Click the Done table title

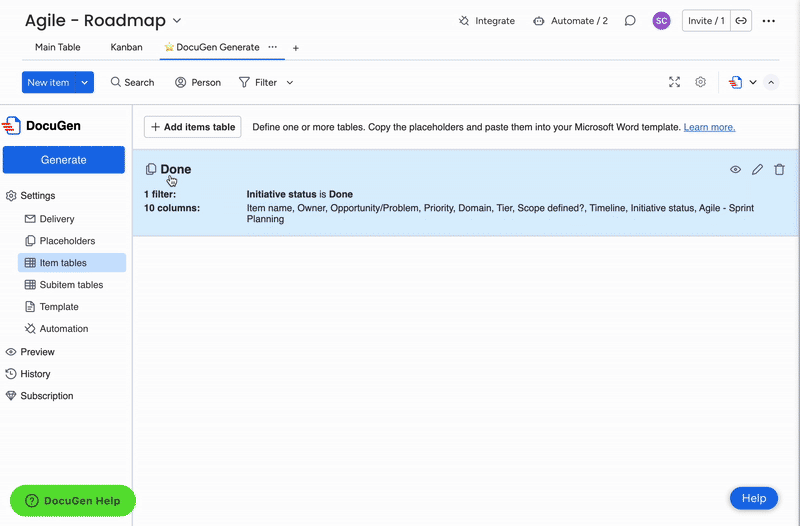[176, 169]
